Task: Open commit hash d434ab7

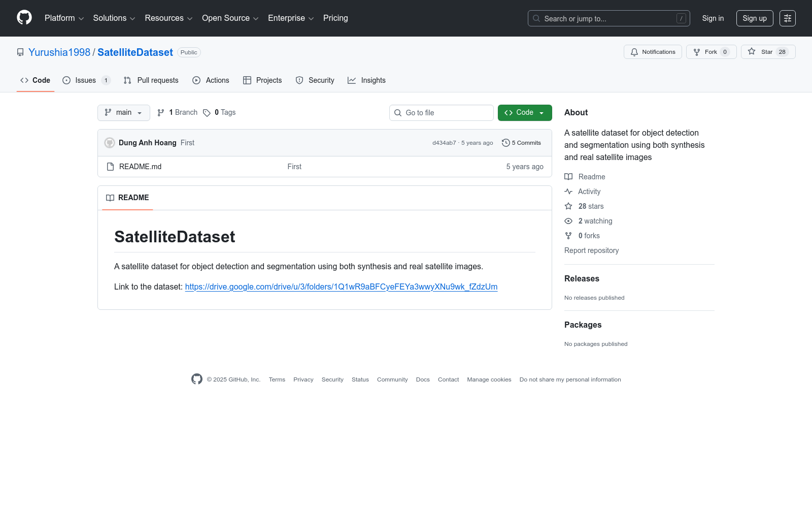Action: click(444, 143)
